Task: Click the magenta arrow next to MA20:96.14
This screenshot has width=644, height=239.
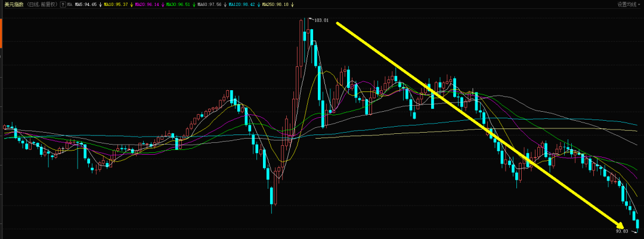Action: (163, 5)
